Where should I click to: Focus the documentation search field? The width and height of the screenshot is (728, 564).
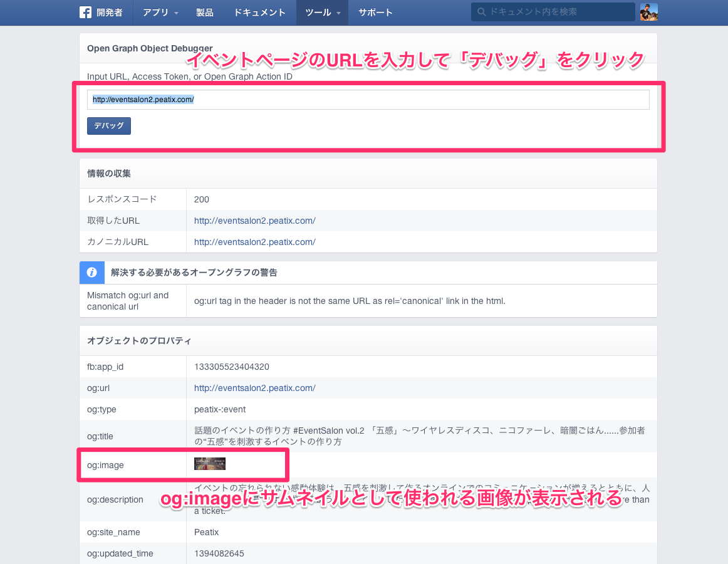coord(558,12)
